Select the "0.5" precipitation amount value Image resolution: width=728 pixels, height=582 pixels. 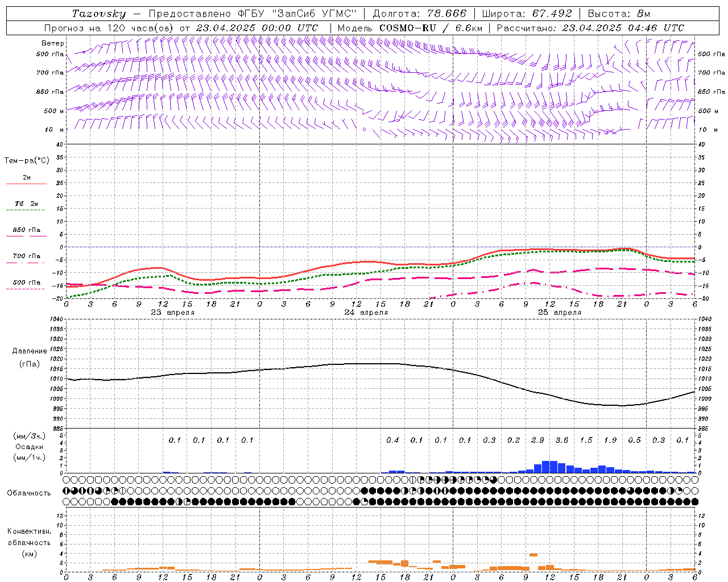point(634,440)
